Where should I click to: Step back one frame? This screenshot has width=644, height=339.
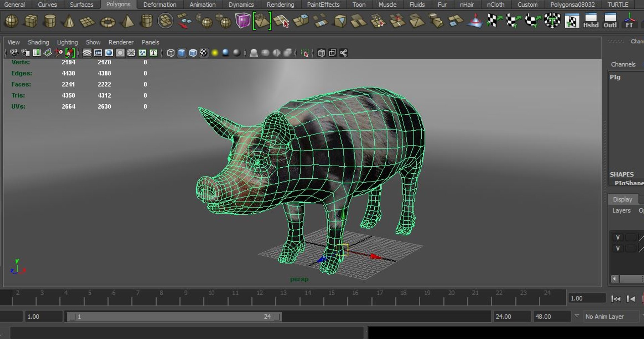pos(631,298)
